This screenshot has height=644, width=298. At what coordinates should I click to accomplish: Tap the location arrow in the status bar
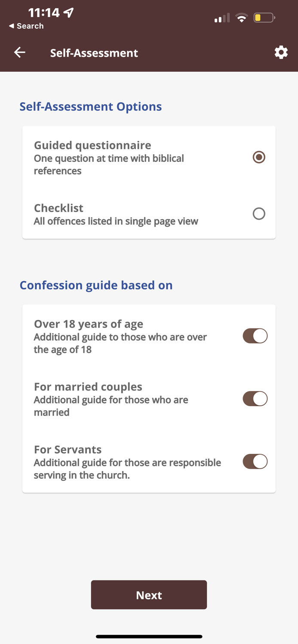point(69,12)
